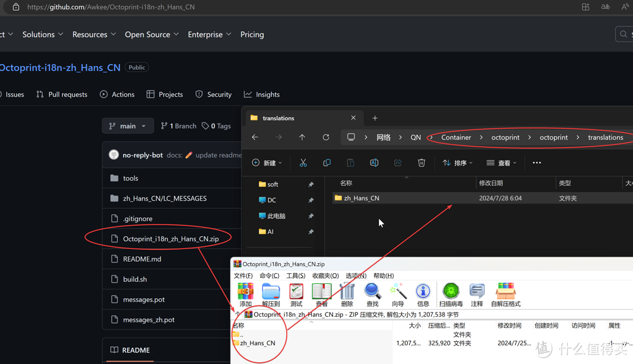This screenshot has width=633, height=364.
Task: Open the main branch dropdown
Action: (128, 126)
